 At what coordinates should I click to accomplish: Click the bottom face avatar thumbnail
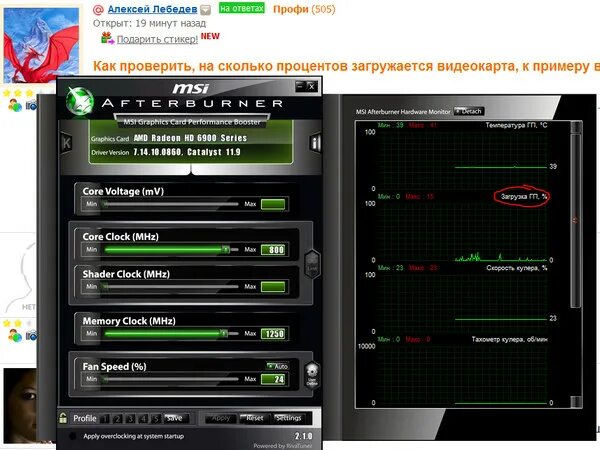coord(20,406)
